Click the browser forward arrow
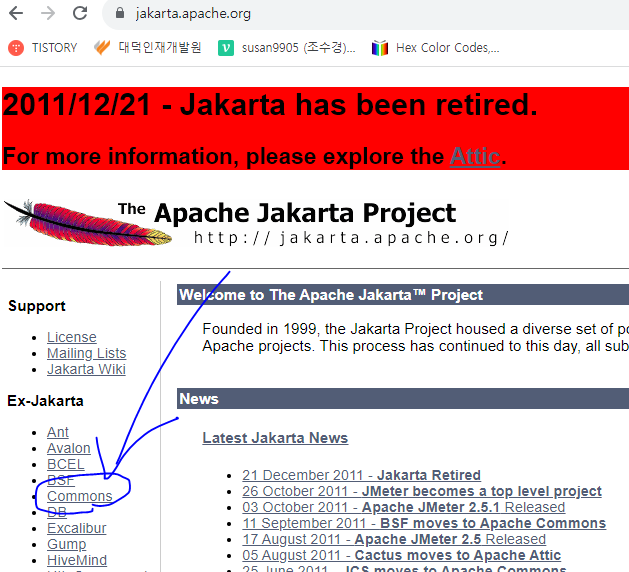Viewport: 629px width, 572px height. click(48, 13)
